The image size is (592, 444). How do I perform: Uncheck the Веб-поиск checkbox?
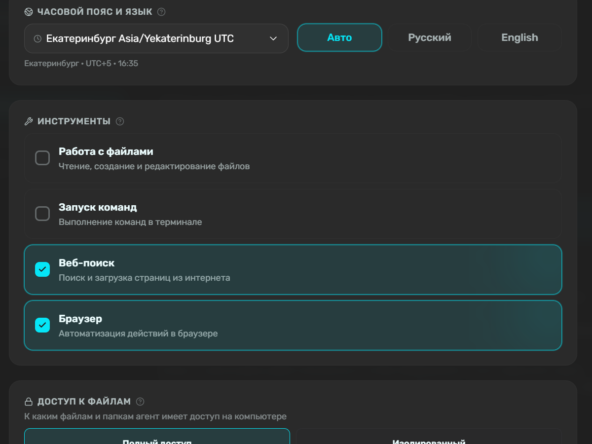(x=42, y=270)
